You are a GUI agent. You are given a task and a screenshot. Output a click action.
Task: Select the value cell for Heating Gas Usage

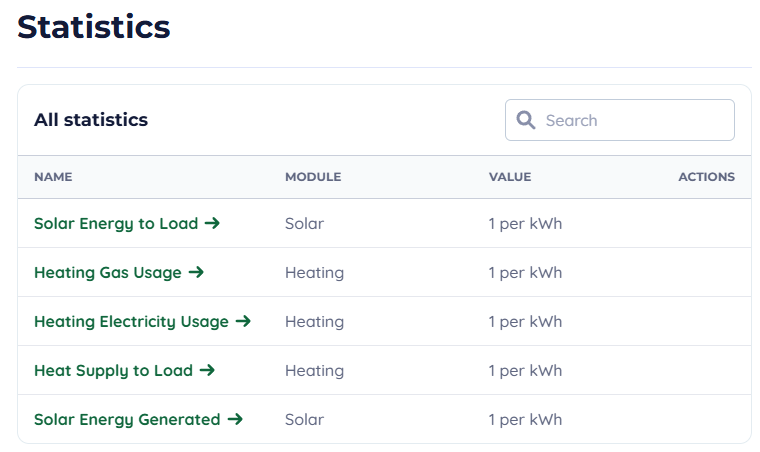click(x=525, y=272)
